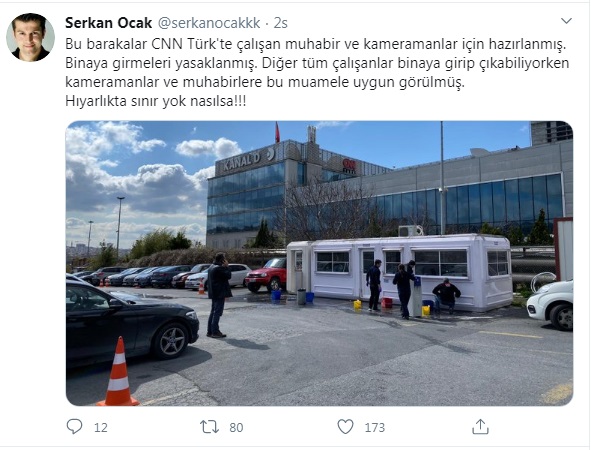Click the red car in the parking lot
Screen dimensions: 591x450
[266, 275]
